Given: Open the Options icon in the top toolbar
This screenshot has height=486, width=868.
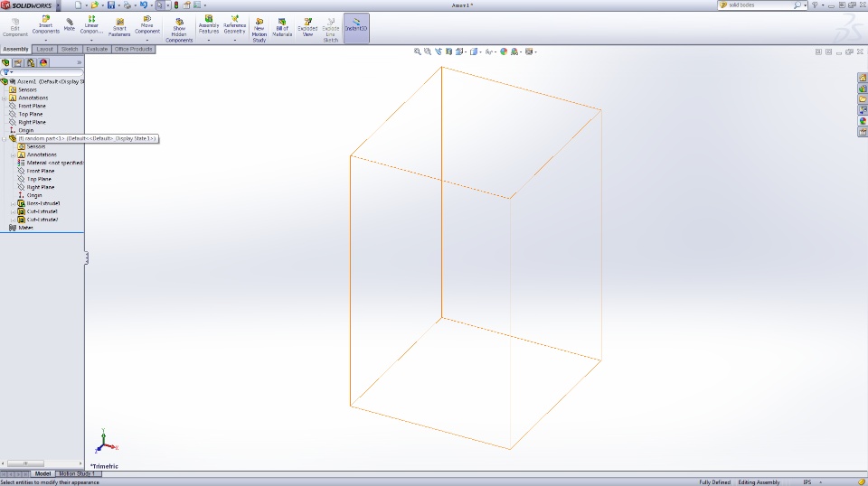Looking at the screenshot, I should coord(197,5).
